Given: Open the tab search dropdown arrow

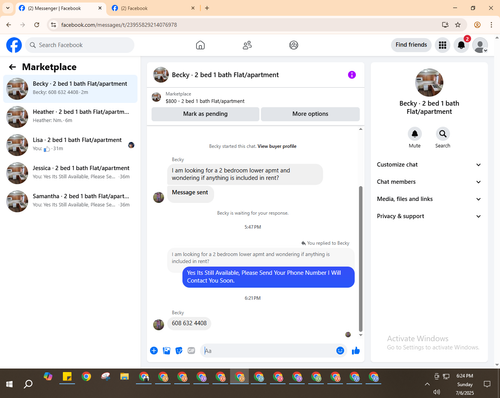Looking at the screenshot, I should click(8, 8).
